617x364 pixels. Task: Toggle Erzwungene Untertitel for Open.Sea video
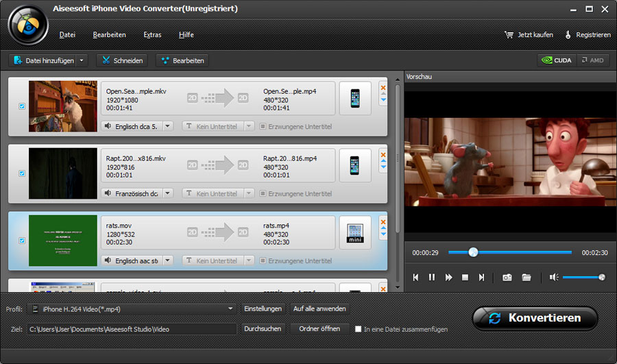pos(263,126)
